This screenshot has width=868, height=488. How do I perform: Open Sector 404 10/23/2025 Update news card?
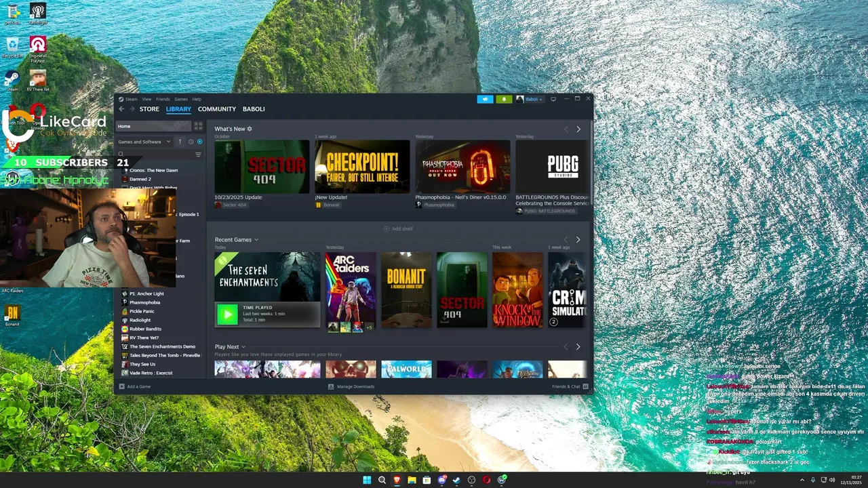click(262, 174)
